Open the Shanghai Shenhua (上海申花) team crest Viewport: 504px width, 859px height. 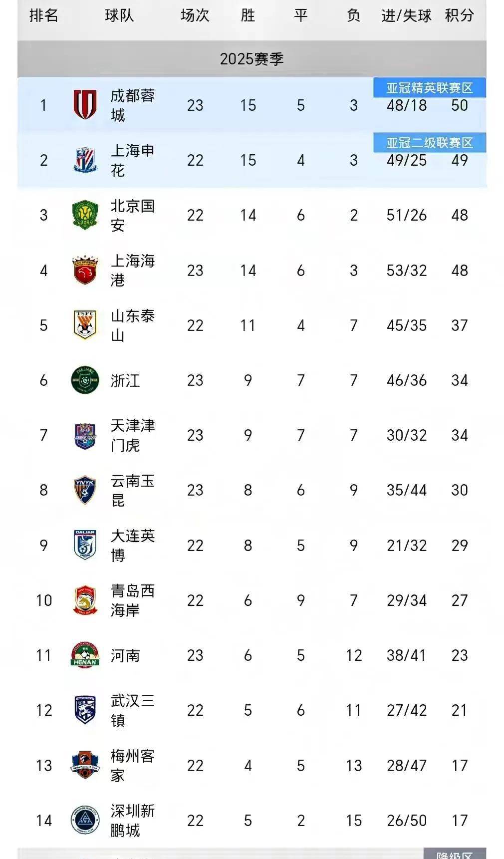[85, 160]
